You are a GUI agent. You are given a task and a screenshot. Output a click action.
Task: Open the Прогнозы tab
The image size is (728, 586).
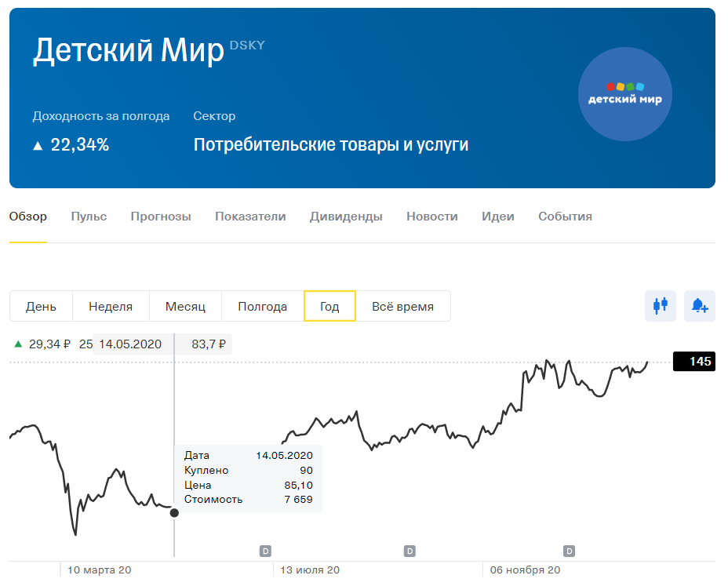click(161, 217)
